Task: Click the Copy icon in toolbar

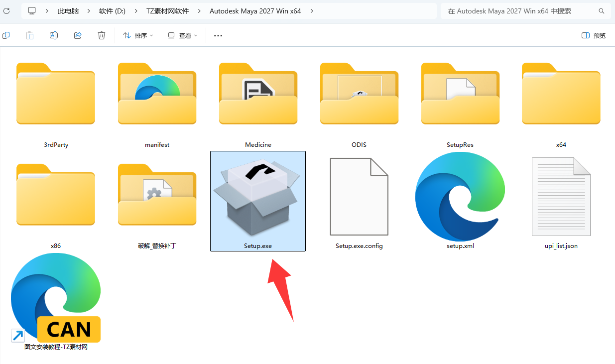Action: (x=6, y=35)
